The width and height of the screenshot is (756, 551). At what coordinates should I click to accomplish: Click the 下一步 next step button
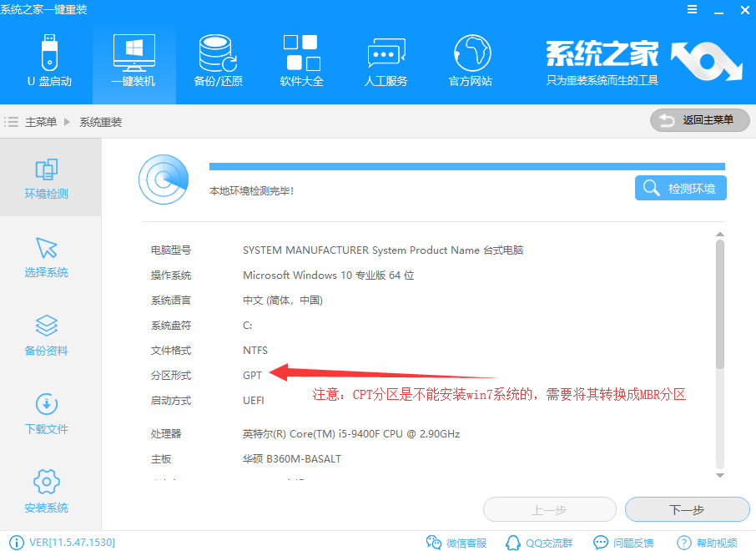coord(687,509)
